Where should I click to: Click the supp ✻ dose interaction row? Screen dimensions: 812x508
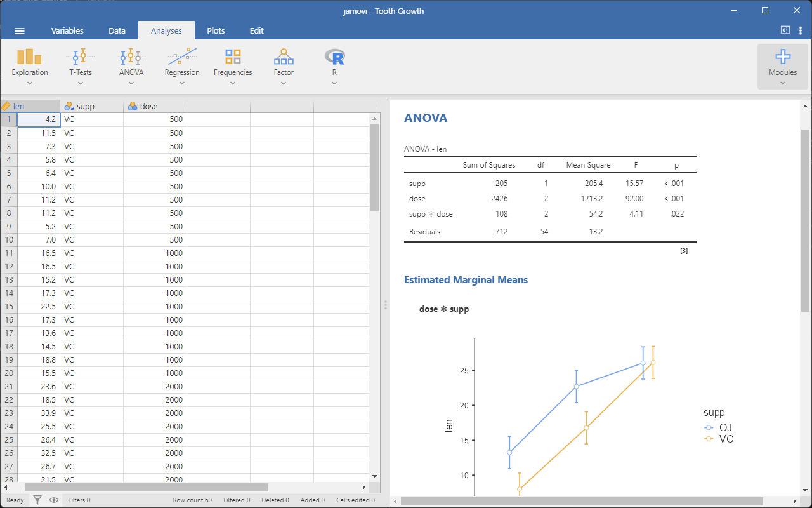pos(550,214)
